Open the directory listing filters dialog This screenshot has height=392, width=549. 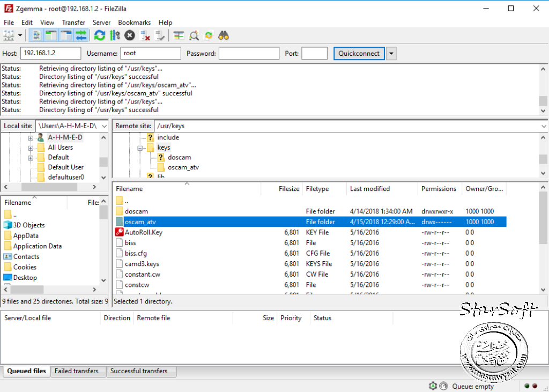179,35
